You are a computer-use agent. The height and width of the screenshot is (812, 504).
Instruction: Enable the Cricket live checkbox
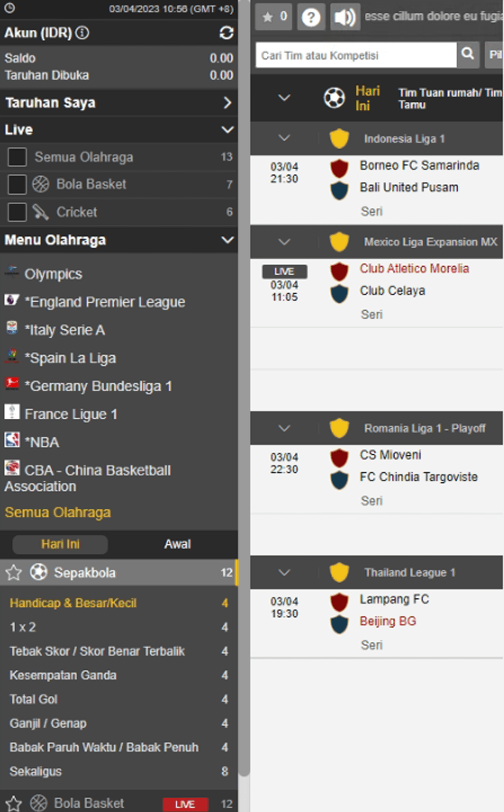(17, 212)
